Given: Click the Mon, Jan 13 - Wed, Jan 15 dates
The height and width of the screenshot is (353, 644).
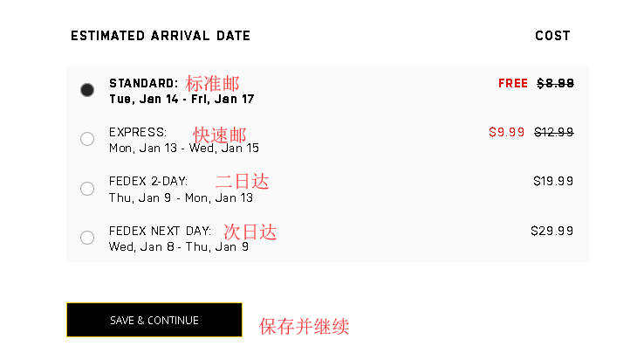Looking at the screenshot, I should pyautogui.click(x=183, y=149).
